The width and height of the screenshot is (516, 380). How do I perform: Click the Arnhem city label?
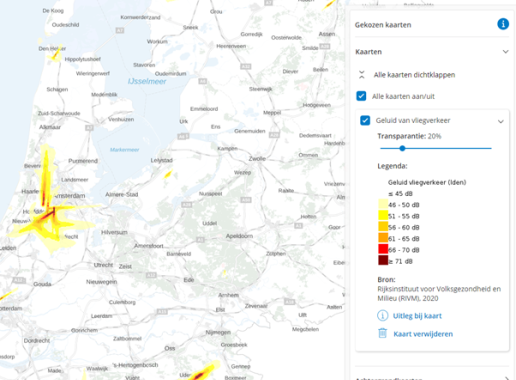(x=228, y=295)
